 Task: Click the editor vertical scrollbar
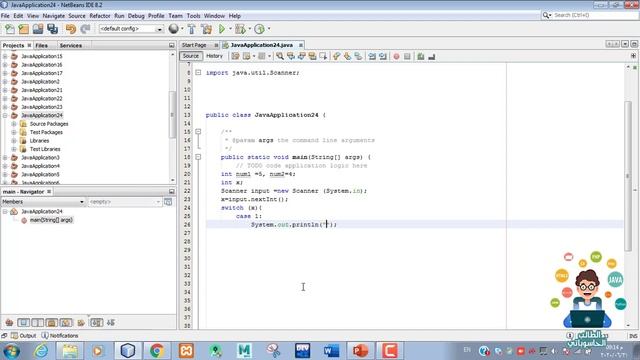coord(628,176)
